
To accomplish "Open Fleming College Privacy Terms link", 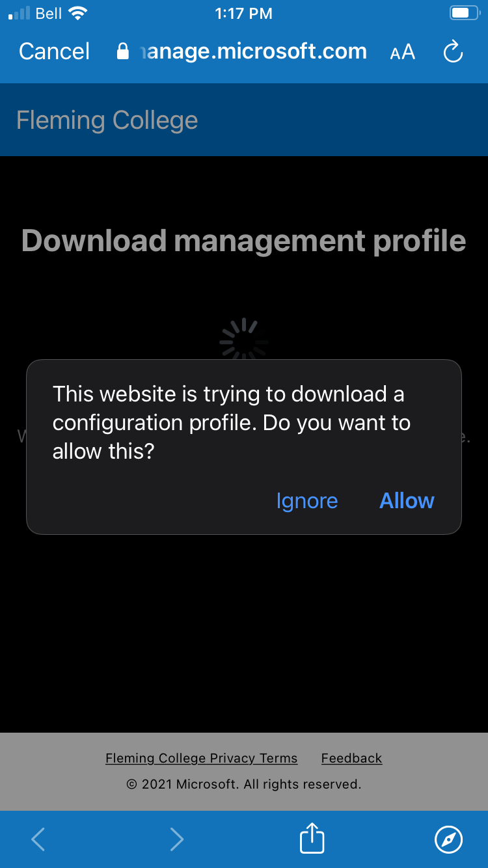I will click(x=201, y=758).
